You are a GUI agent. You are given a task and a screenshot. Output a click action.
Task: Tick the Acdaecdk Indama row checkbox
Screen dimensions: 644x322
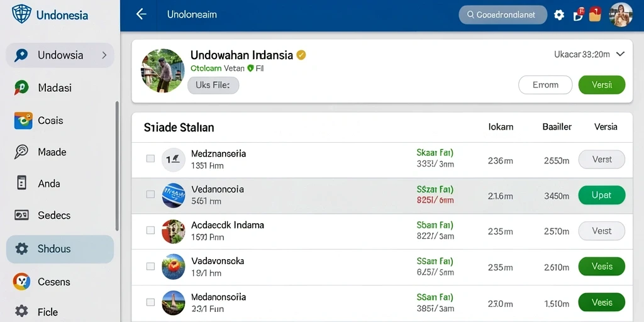pyautogui.click(x=151, y=230)
